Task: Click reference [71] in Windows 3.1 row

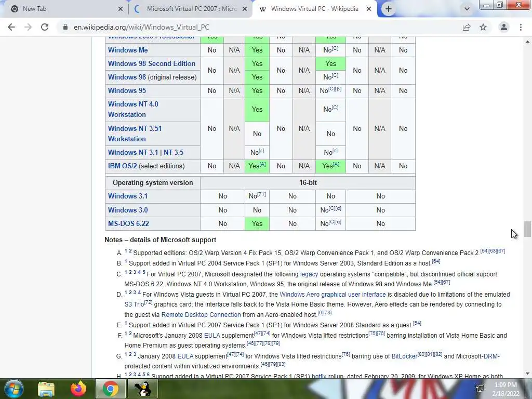Action: point(261,194)
